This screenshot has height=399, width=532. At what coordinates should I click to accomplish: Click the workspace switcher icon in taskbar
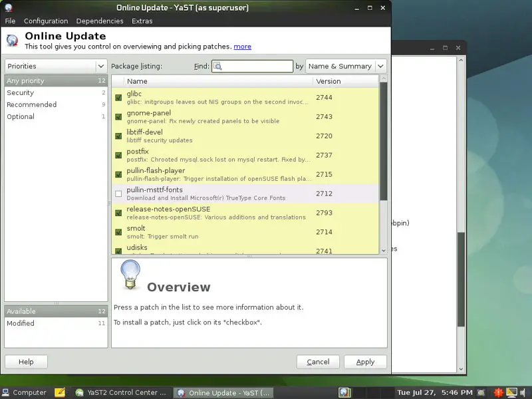tap(344, 392)
